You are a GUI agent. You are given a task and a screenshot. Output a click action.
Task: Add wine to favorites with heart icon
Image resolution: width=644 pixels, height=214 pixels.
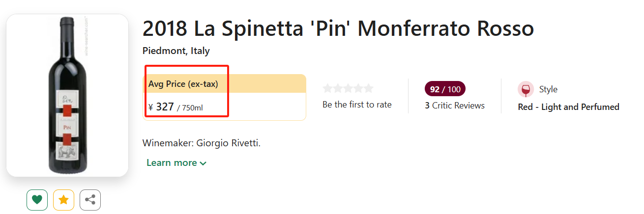[37, 200]
